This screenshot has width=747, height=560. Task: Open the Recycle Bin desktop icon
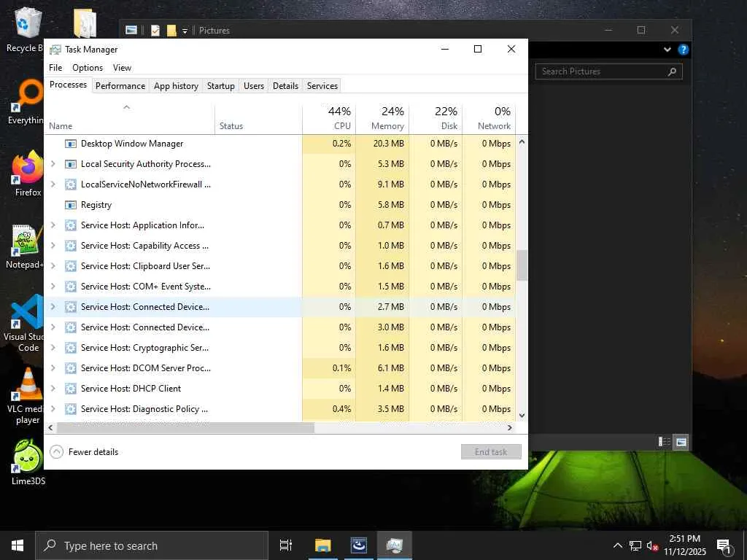[x=28, y=29]
